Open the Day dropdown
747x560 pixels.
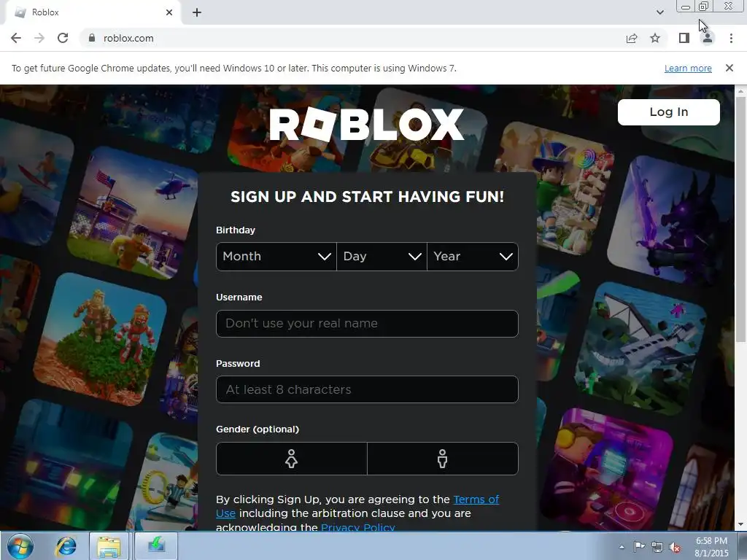(x=382, y=257)
